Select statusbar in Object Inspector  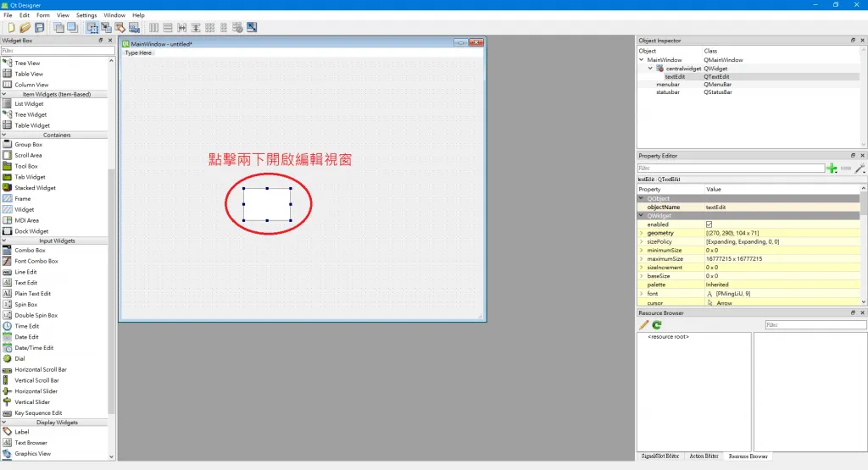coord(668,92)
